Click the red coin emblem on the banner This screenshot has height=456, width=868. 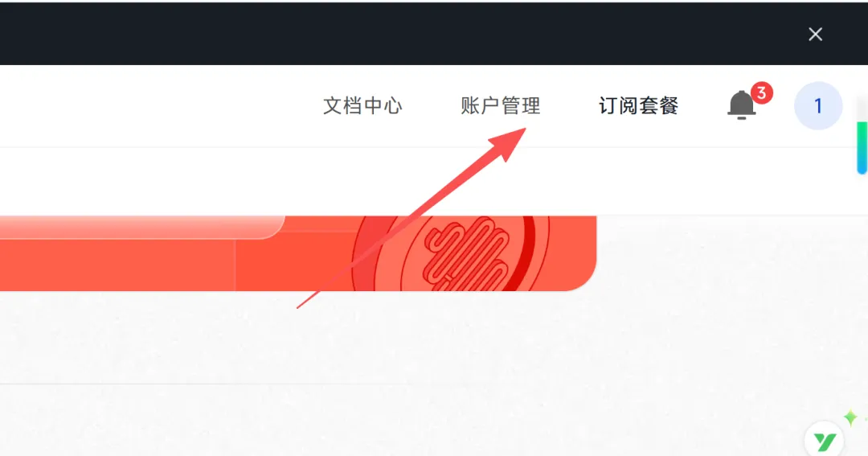451,253
